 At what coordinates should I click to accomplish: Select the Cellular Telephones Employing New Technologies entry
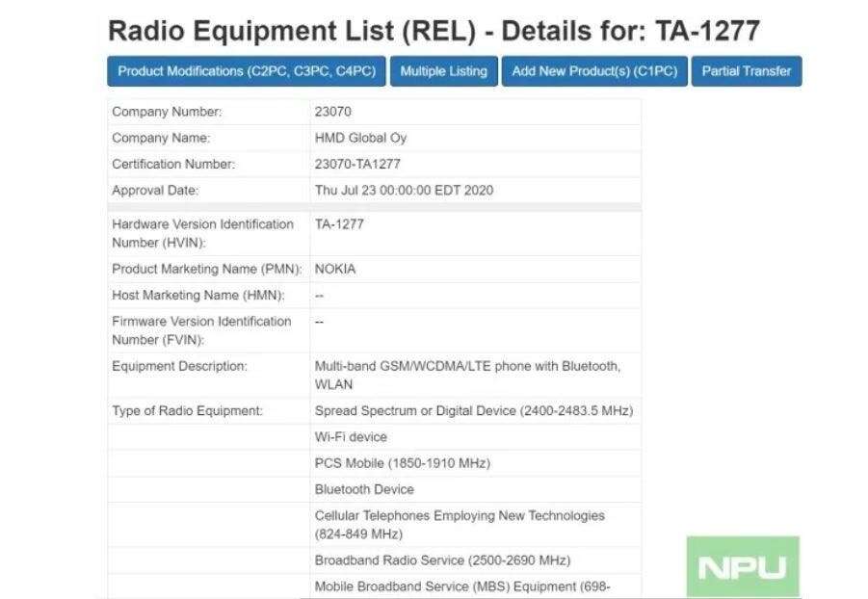pos(460,524)
